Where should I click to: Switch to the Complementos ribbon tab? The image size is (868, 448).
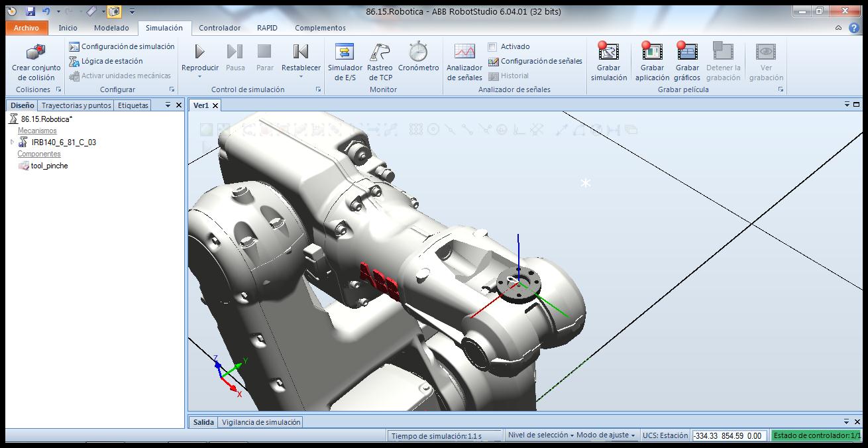[320, 28]
